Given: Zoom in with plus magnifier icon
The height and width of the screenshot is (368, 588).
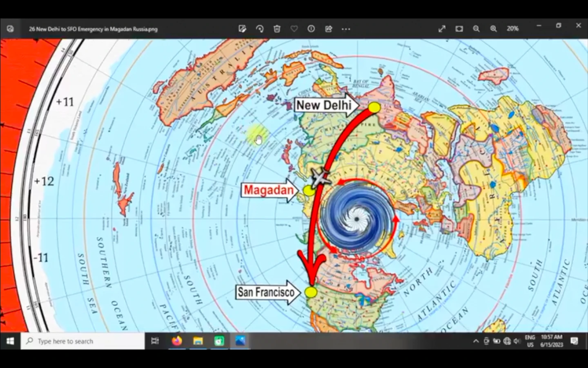Looking at the screenshot, I should tap(494, 29).
